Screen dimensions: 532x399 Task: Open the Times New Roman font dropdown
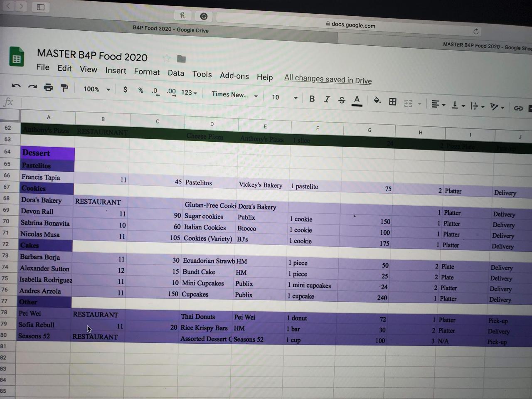(235, 95)
